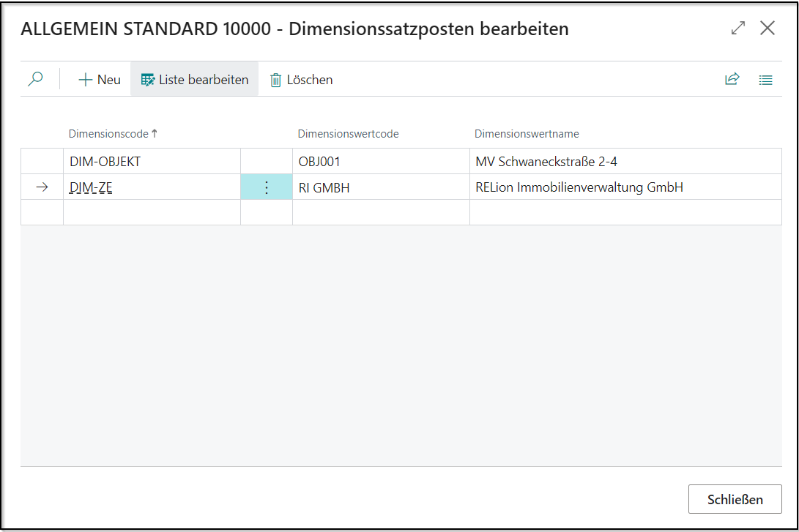Screen dimensions: 799x532
Task: Toggle sort order on Dimensionscode column
Action: [113, 133]
